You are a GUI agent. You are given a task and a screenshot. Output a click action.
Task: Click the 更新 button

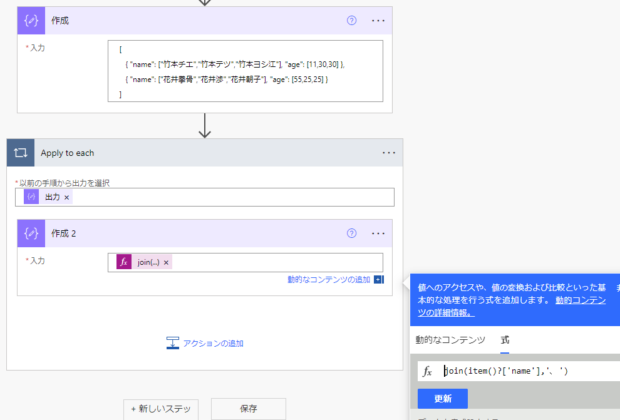(443, 398)
